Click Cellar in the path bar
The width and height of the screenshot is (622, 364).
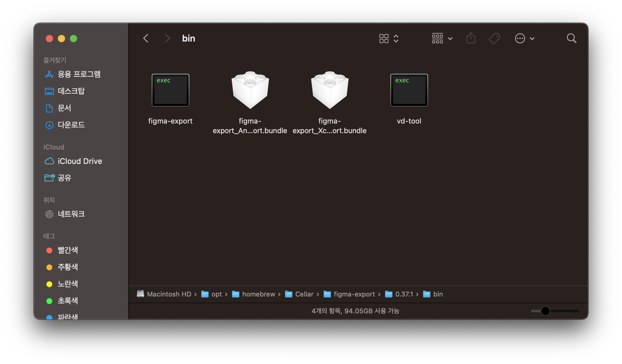[x=304, y=294]
